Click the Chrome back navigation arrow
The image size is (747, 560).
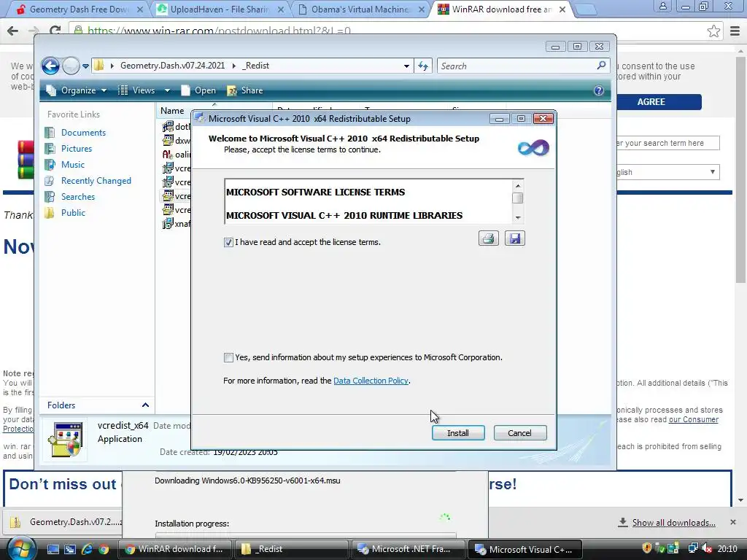pyautogui.click(x=13, y=31)
